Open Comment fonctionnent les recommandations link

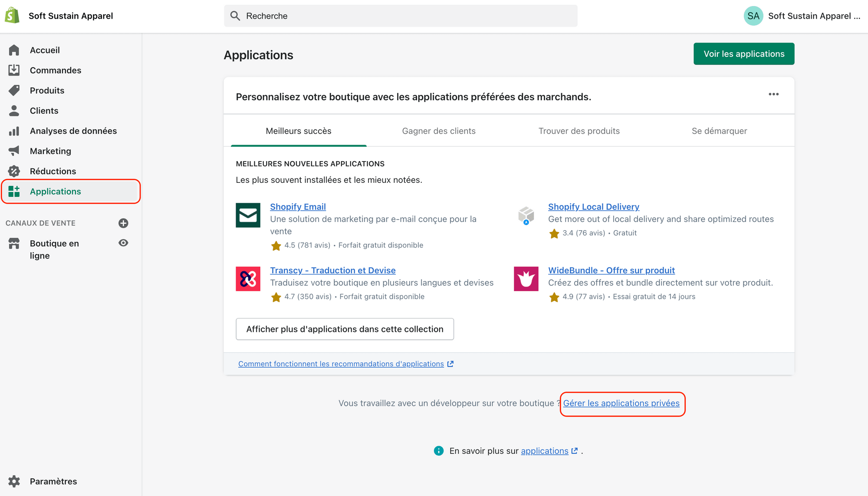(x=341, y=364)
